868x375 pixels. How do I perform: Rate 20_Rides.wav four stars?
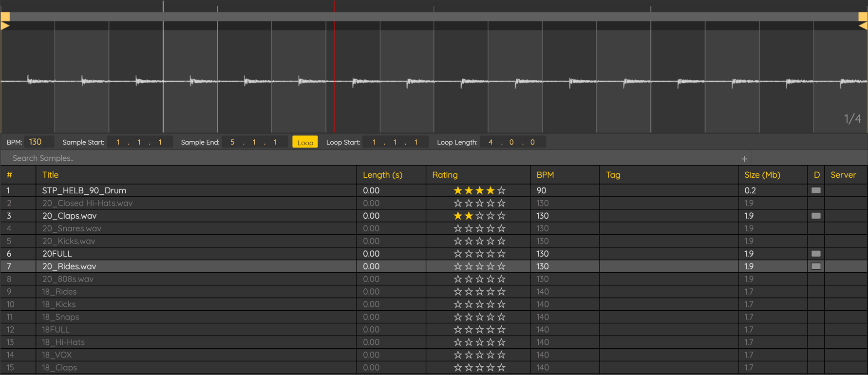491,266
